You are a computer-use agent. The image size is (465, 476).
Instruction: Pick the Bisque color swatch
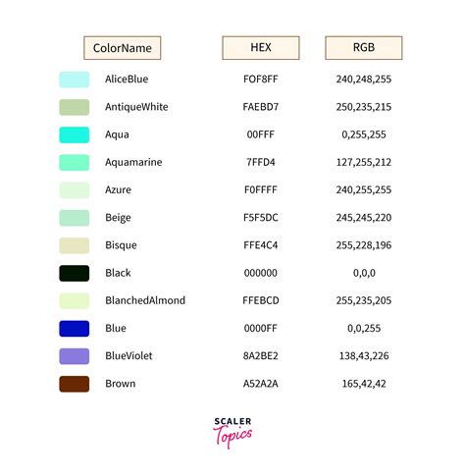(75, 245)
